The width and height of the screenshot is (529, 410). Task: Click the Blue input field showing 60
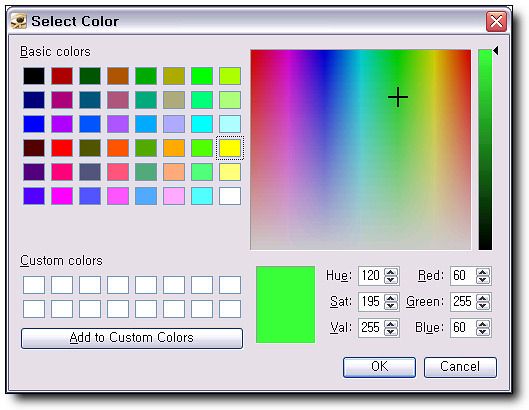(463, 328)
